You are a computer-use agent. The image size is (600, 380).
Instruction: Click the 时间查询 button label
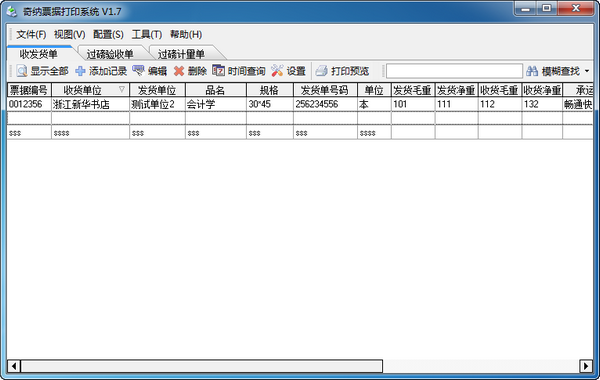[246, 71]
